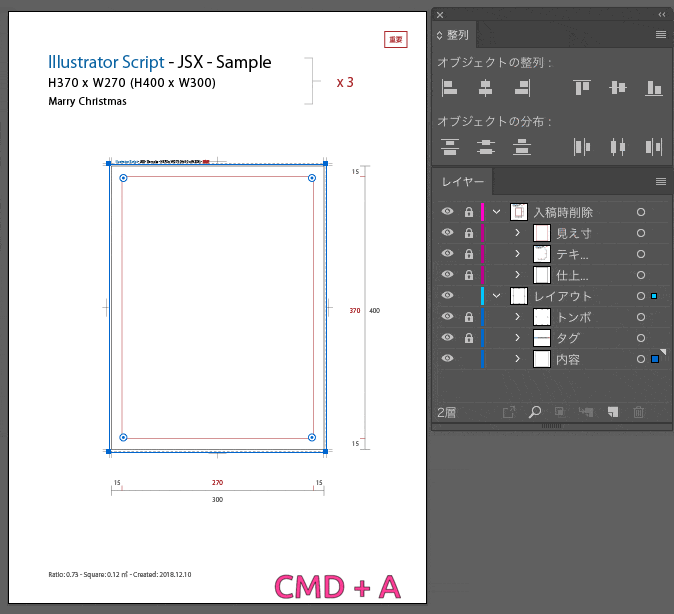
Task: Click make clipping mask icon
Action: pos(560,412)
